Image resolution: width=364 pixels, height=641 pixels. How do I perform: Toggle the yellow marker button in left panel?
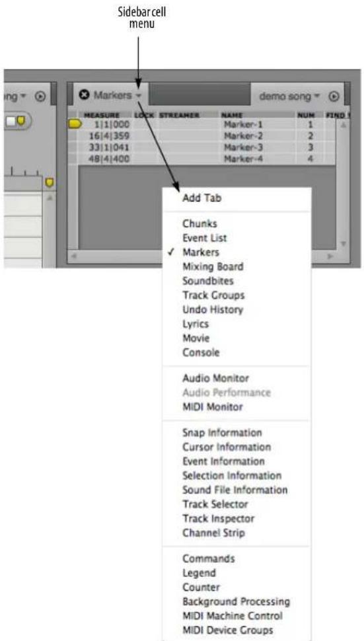(21, 120)
